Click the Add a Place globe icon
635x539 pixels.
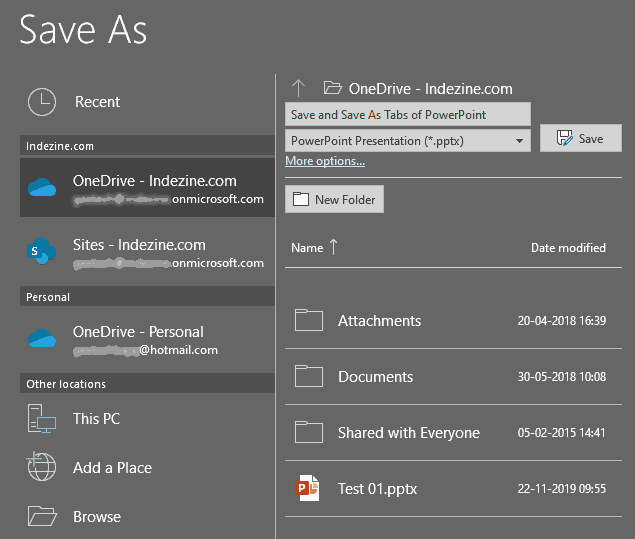pyautogui.click(x=41, y=467)
